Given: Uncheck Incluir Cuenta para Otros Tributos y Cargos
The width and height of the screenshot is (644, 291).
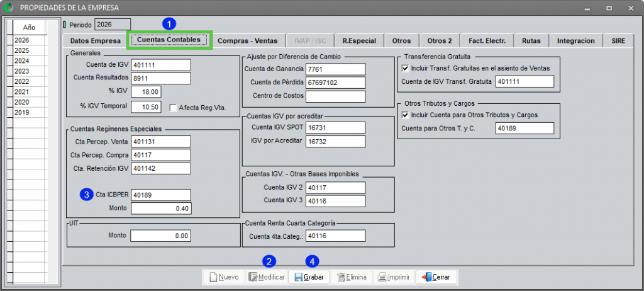Looking at the screenshot, I should pyautogui.click(x=406, y=115).
